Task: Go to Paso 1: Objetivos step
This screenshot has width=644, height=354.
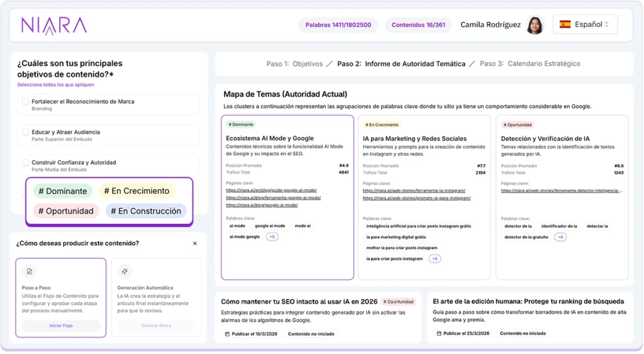Action: click(294, 64)
